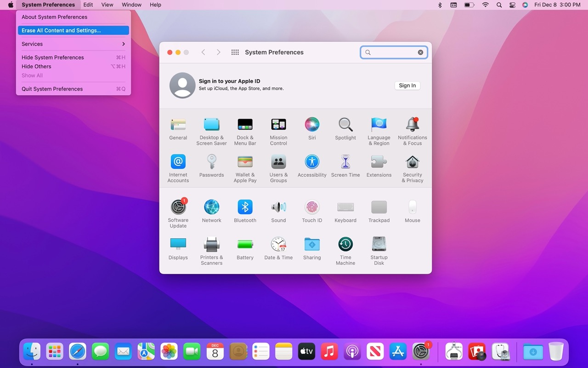Open Displays preferences
The image size is (588, 368).
(178, 248)
